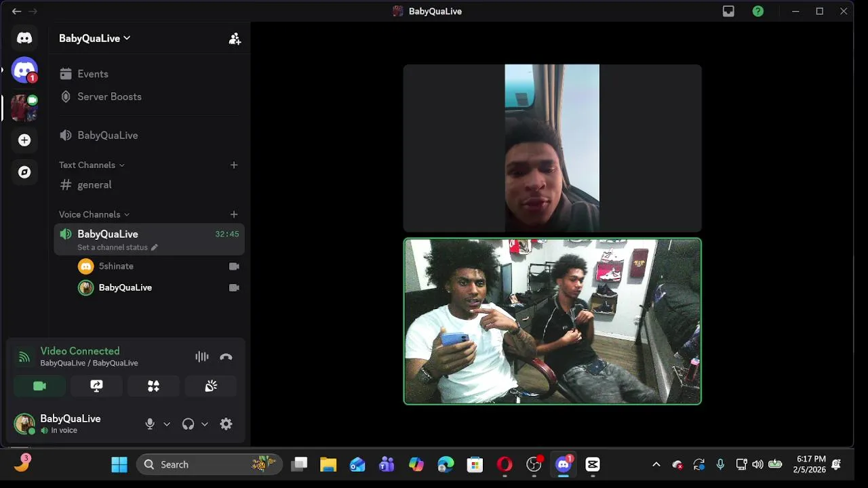The width and height of the screenshot is (868, 488).
Task: Focus the 5shinate video tile
Action: (x=552, y=148)
